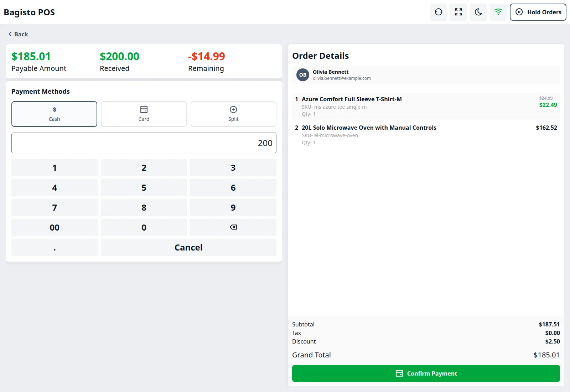Click the Subtotal value $187.51
Screen dimensions: 570x392
pyautogui.click(x=549, y=324)
